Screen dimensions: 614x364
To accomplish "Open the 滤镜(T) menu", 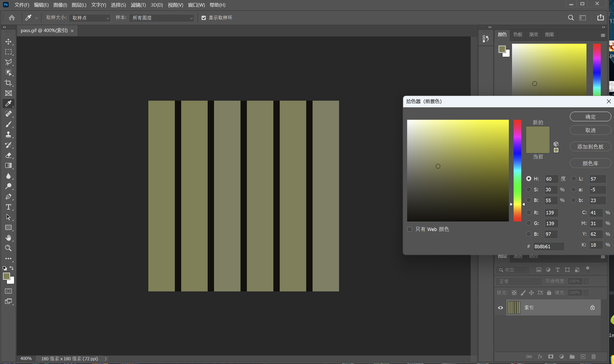I will click(x=138, y=5).
